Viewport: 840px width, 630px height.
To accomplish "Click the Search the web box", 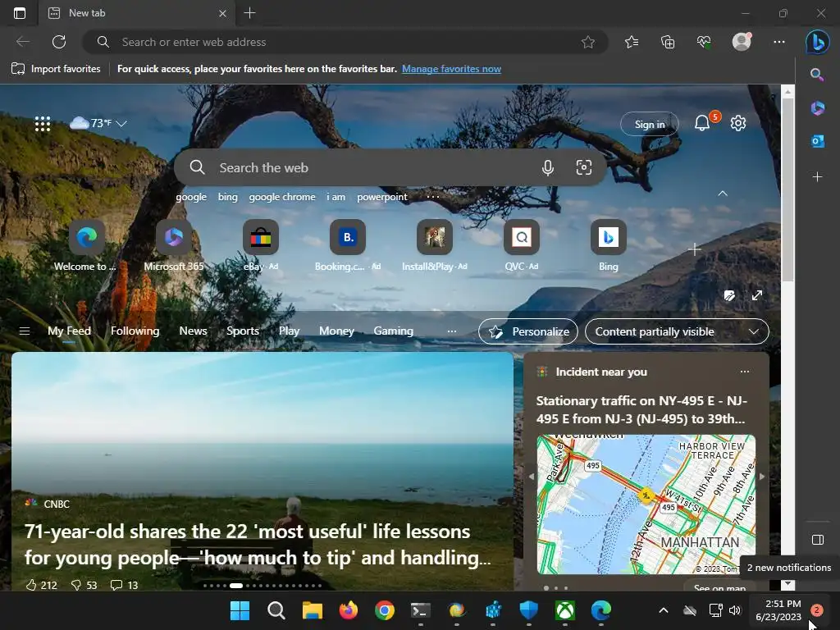I will (x=390, y=167).
